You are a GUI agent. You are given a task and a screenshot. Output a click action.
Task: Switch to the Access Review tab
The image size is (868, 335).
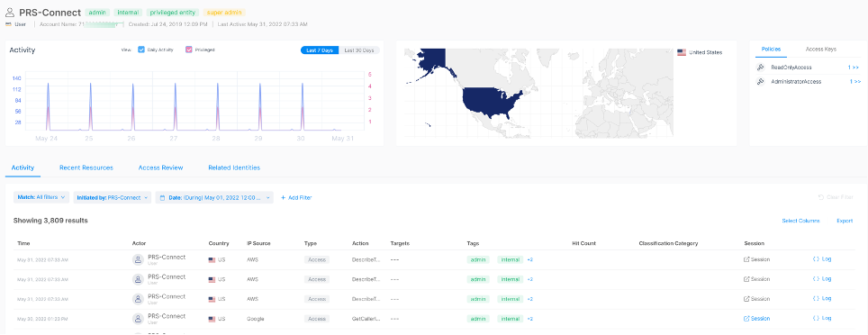160,167
